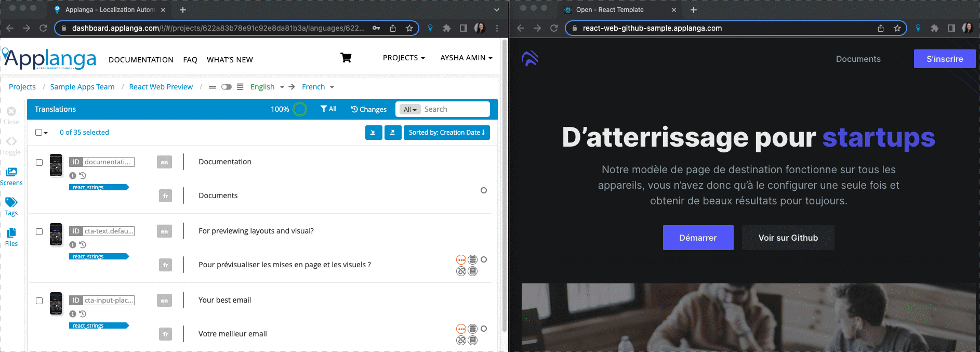Open DOCUMENTATION in the Applanga menu

coord(141,60)
